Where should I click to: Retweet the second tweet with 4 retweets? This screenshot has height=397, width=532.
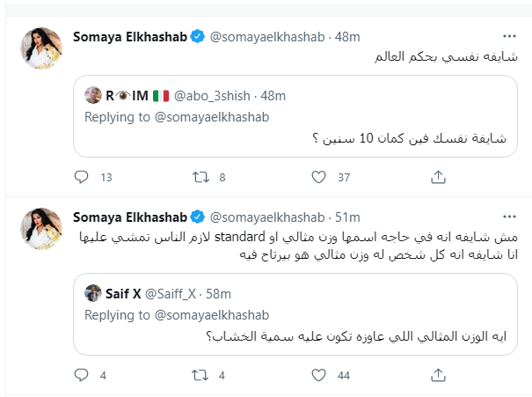[200, 376]
